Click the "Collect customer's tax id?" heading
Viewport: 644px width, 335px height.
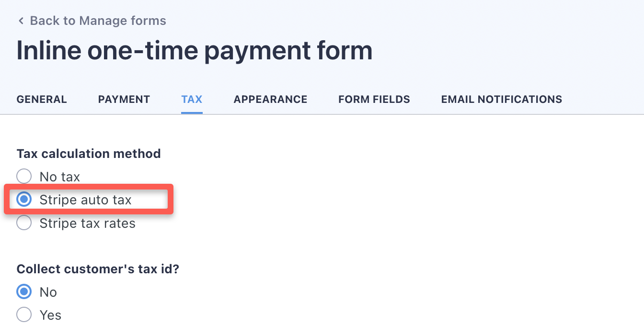click(x=98, y=269)
